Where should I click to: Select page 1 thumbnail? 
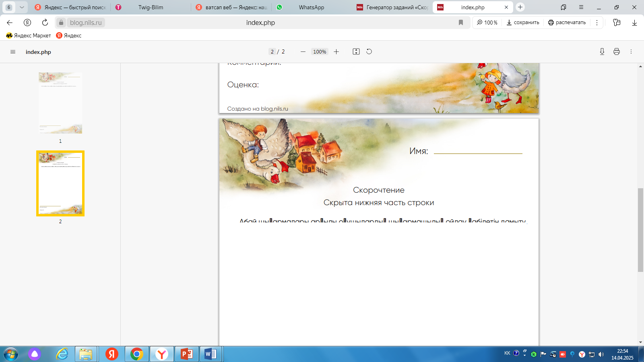60,103
